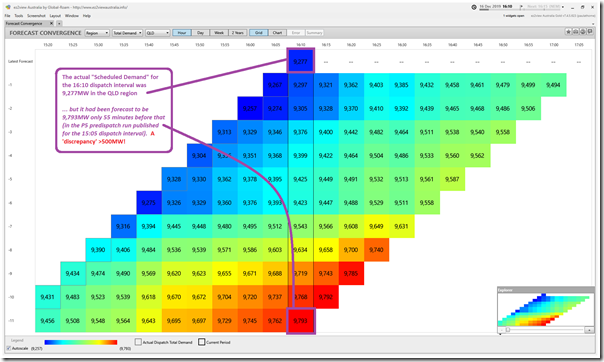Click the 16 Dec 2019 16:10 date field
604x362 pixels.
point(496,7)
